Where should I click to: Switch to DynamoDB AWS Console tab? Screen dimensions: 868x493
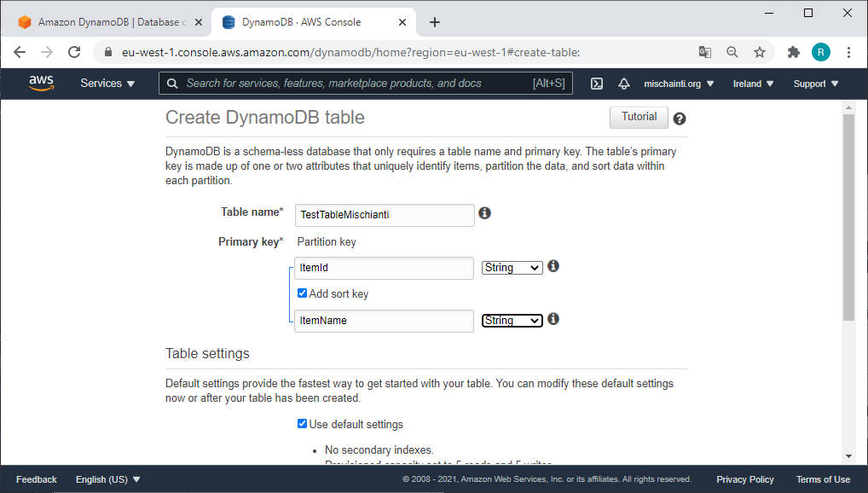313,22
